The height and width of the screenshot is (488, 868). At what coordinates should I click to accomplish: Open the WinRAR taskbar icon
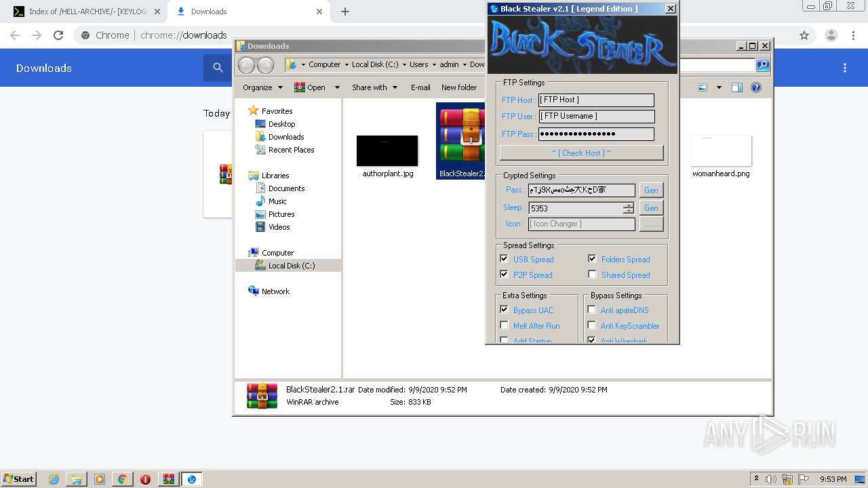[x=168, y=479]
